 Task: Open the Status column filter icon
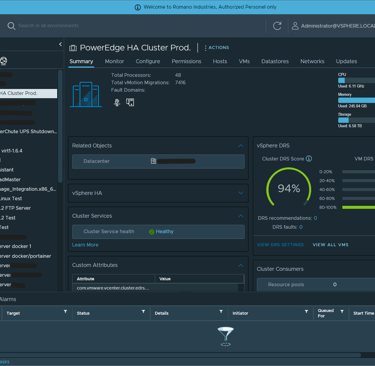(x=143, y=312)
